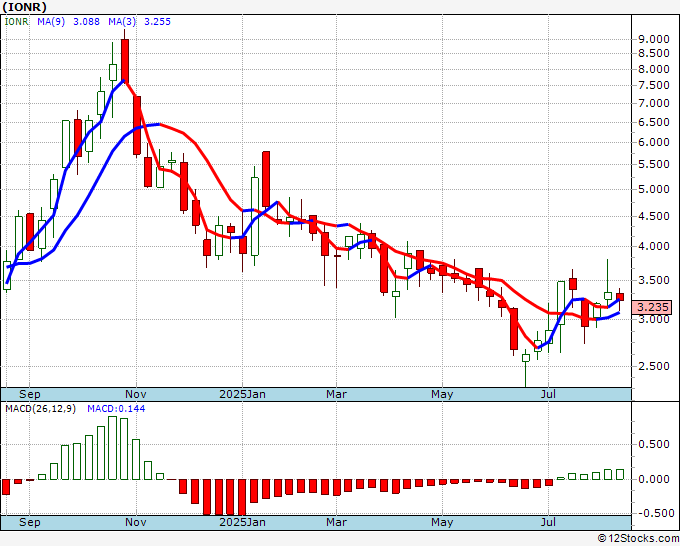Click the MA(3) value 3.255
Image resolution: width=680 pixels, height=546 pixels.
click(x=157, y=22)
